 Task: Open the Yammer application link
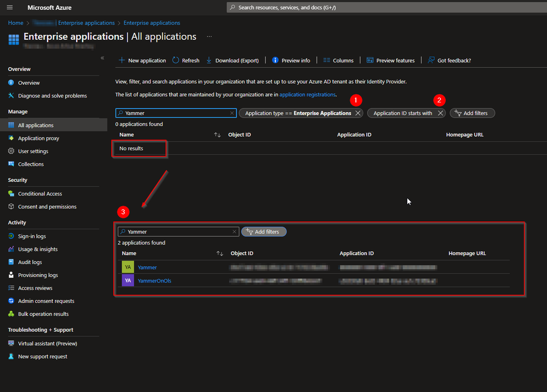[x=147, y=268]
